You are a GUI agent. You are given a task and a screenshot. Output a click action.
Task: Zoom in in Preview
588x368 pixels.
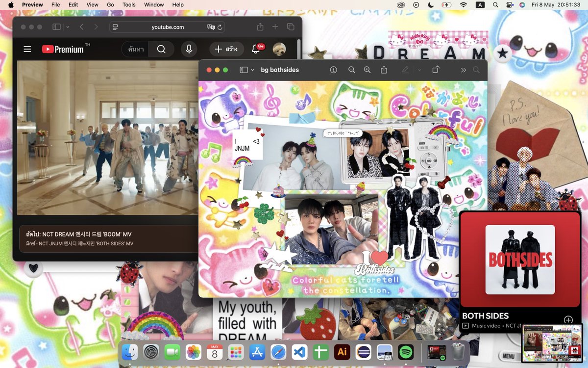(367, 70)
